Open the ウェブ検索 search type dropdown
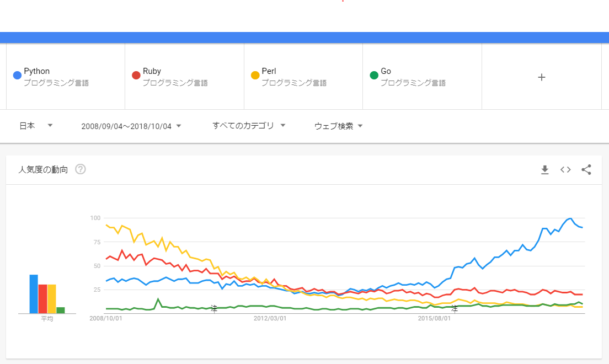 [x=338, y=126]
